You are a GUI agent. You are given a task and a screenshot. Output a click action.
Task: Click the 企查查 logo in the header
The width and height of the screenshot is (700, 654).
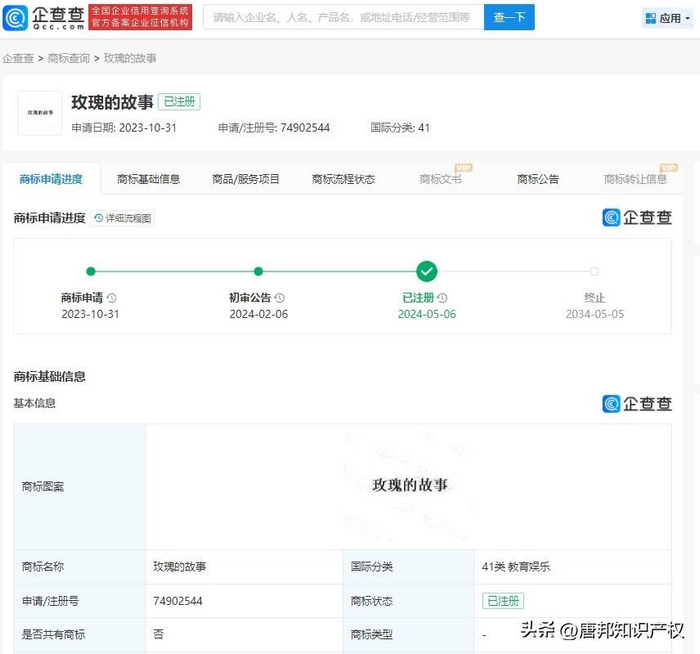[x=44, y=17]
